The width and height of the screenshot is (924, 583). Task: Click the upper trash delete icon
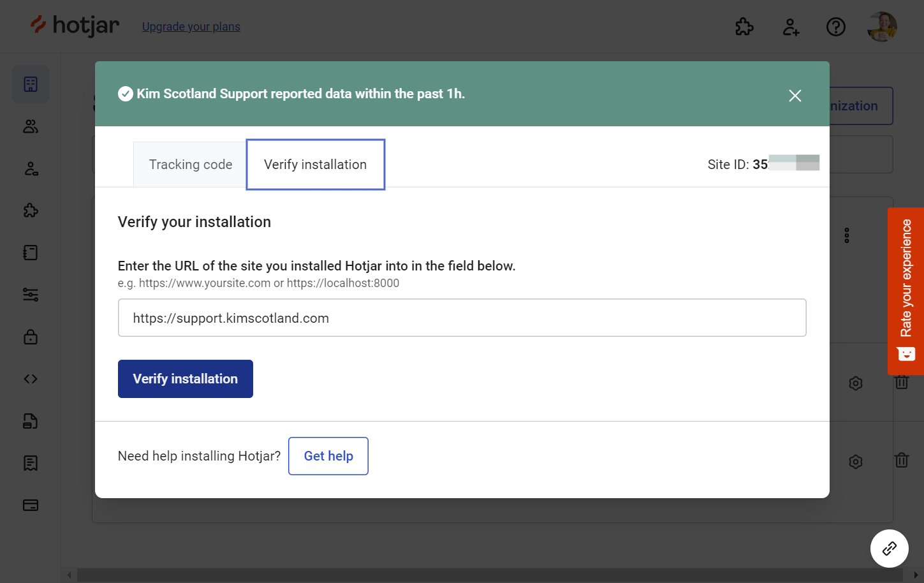tap(902, 381)
